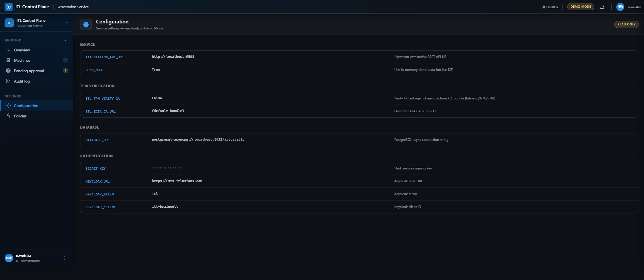
Task: Click the Attestation Service breadcrumb
Action: [73, 7]
